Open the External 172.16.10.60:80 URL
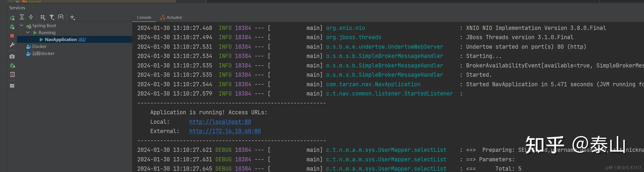Image resolution: width=644 pixels, height=172 pixels. (x=225, y=131)
